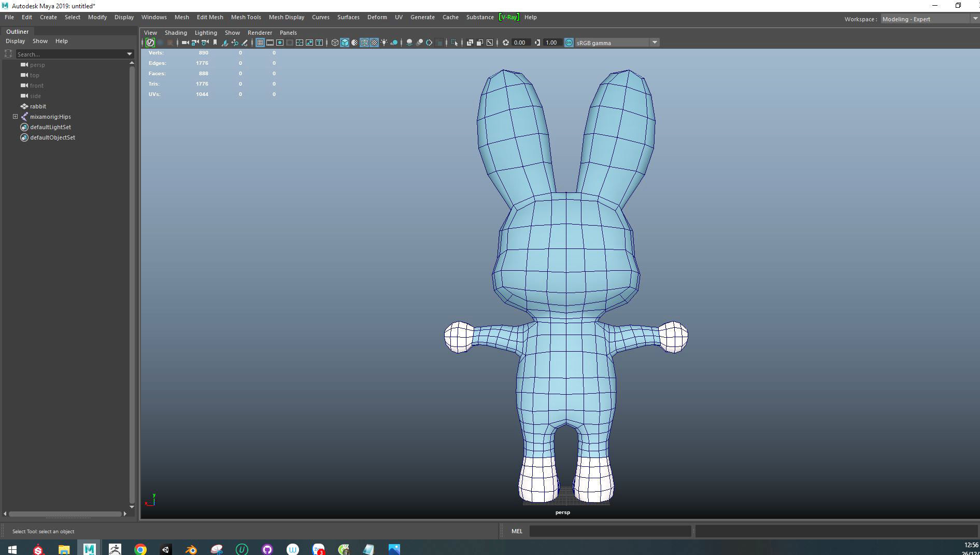Click the Bookmarks icon in viewport toolbar
The image size is (980, 555).
point(215,43)
